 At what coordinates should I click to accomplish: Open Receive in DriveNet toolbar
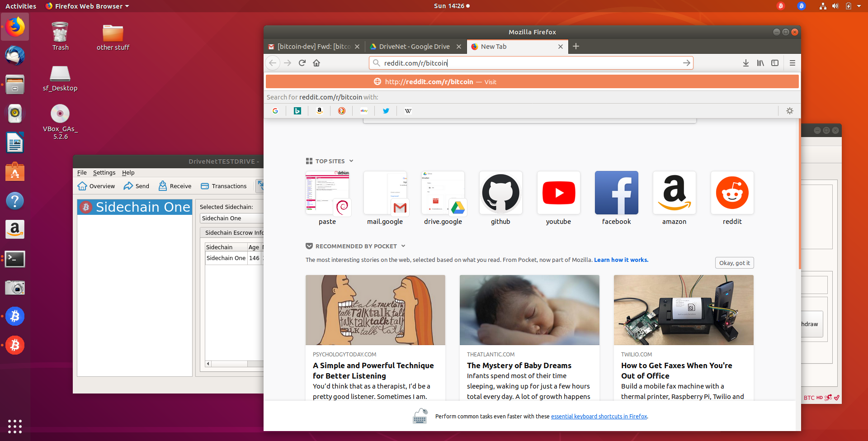tap(175, 186)
